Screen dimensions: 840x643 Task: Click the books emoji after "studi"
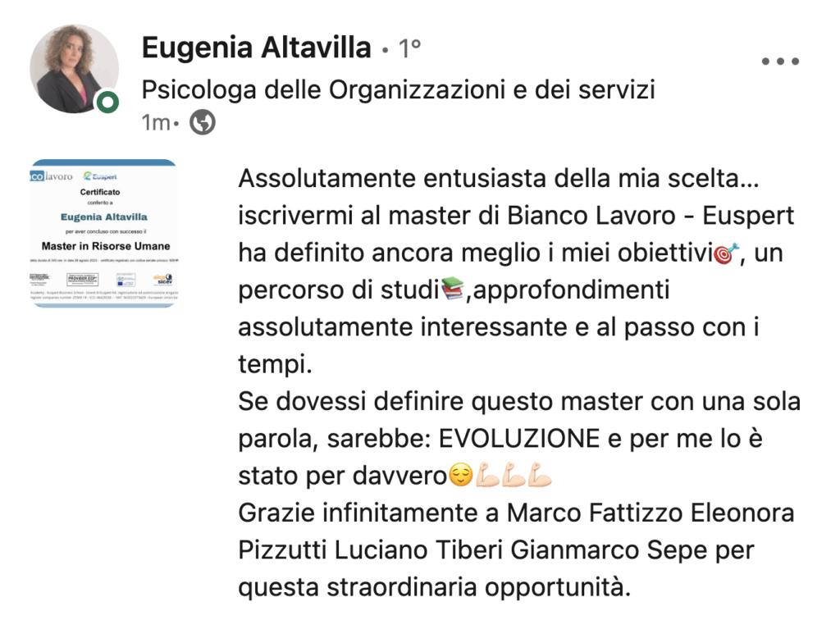[x=452, y=289]
